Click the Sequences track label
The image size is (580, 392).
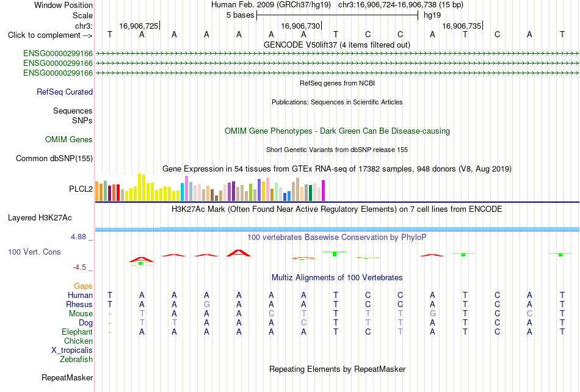coord(73,111)
